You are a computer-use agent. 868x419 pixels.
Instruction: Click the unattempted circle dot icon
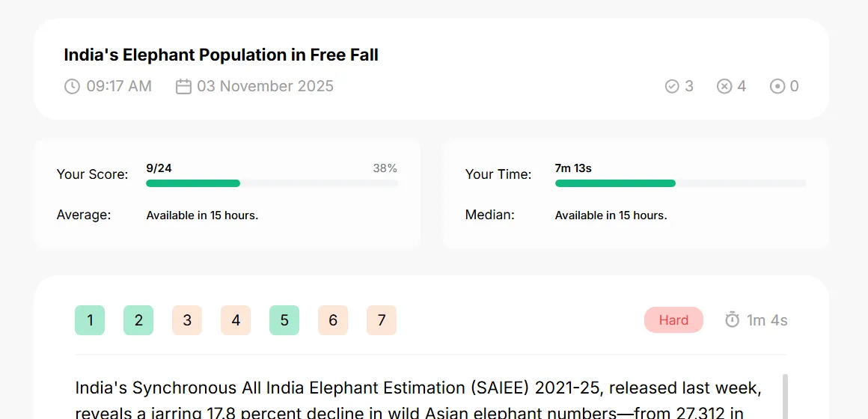777,86
